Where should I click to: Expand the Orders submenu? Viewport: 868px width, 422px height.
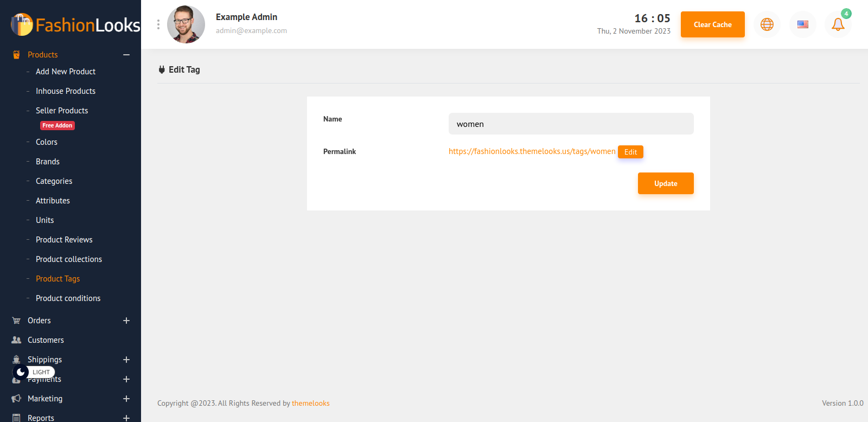point(126,321)
